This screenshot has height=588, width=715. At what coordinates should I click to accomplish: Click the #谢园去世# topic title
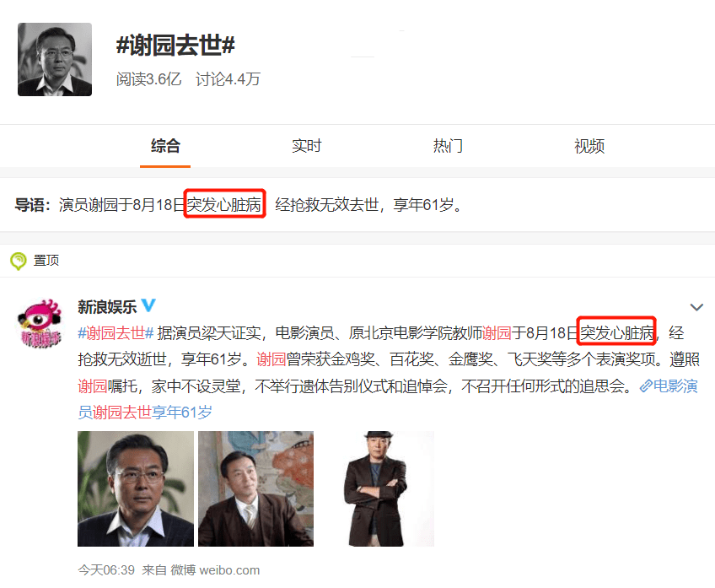click(x=175, y=46)
